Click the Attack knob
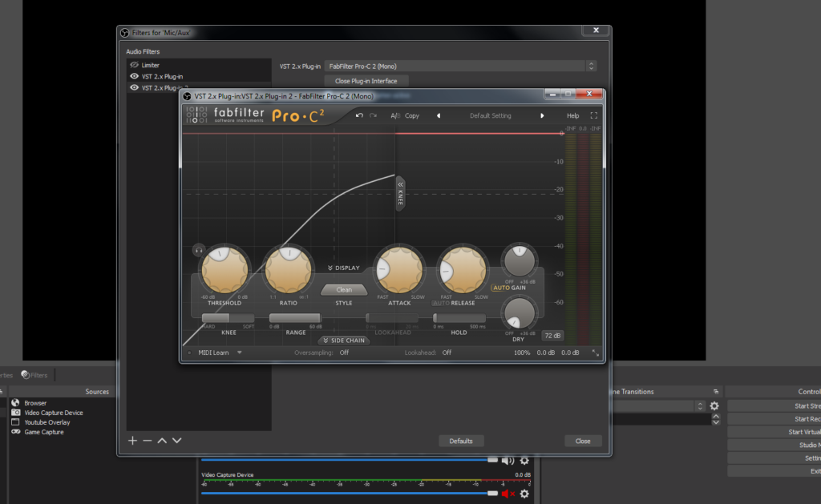821x504 pixels. point(399,270)
